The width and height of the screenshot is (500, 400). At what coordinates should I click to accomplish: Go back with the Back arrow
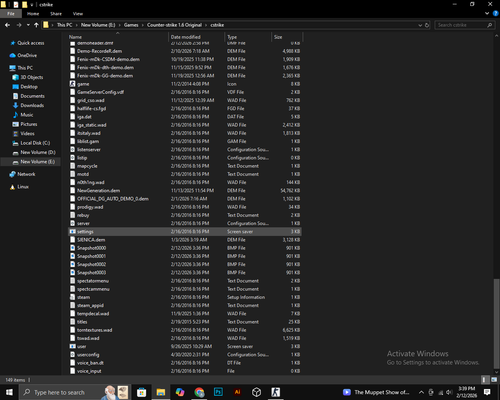point(7,25)
